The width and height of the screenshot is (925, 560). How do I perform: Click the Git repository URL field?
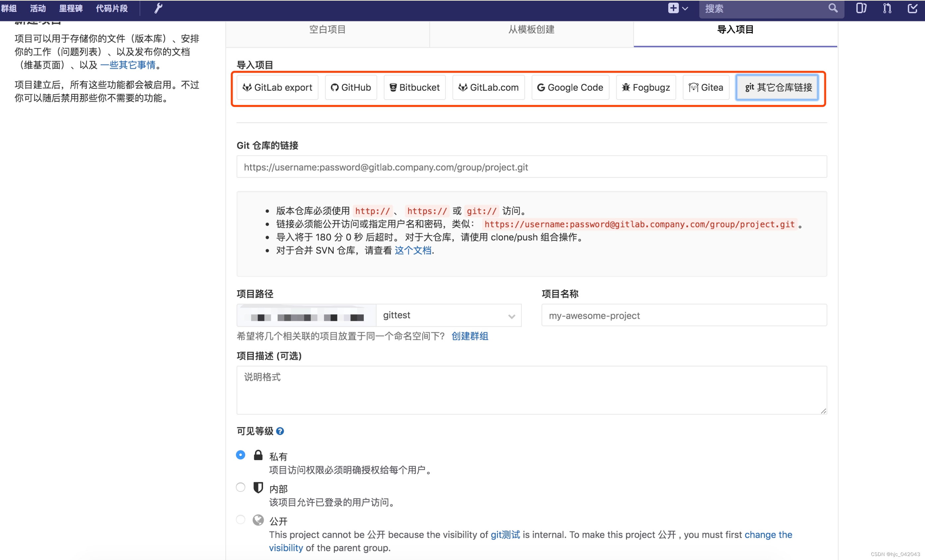531,167
